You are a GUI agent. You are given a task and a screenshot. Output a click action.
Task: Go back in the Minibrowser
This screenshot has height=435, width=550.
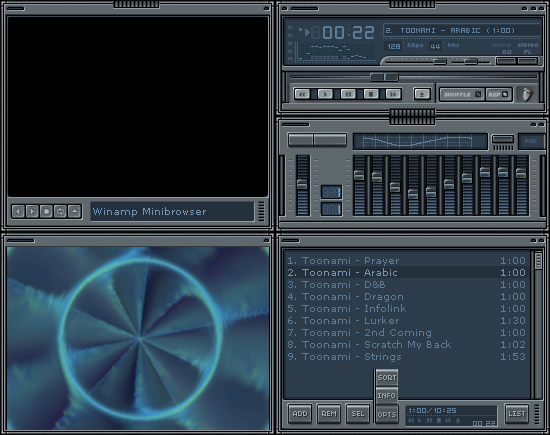[x=18, y=212]
